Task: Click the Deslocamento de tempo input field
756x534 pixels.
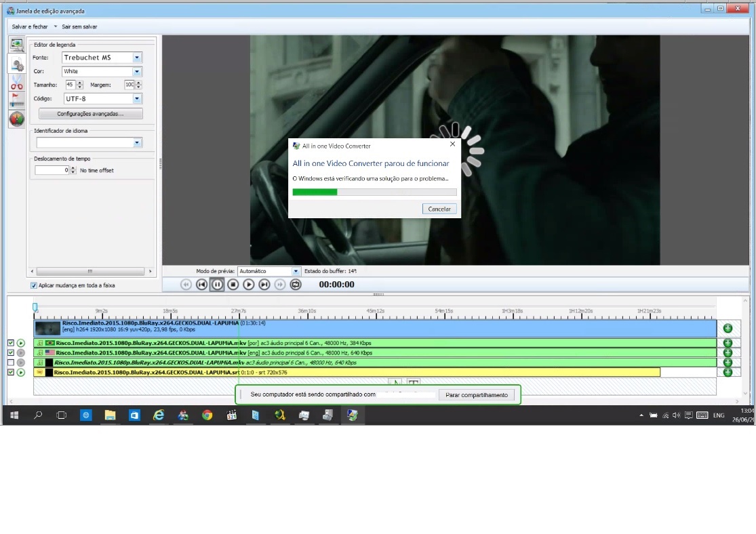Action: tap(52, 170)
